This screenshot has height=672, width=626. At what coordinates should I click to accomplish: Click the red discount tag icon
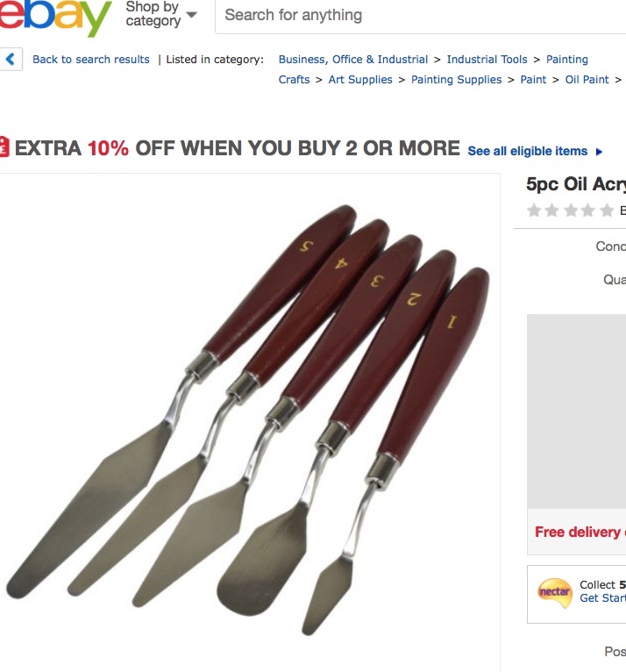click(x=4, y=147)
